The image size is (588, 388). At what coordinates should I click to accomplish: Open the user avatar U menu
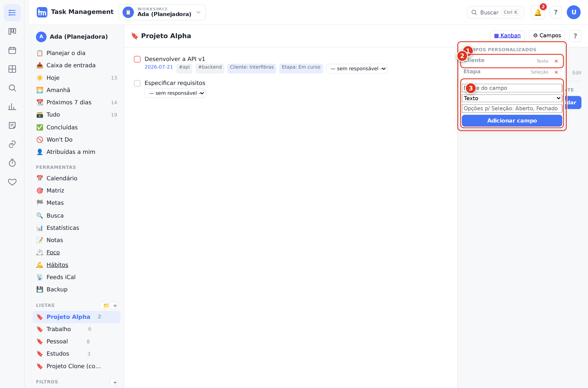[x=574, y=12]
